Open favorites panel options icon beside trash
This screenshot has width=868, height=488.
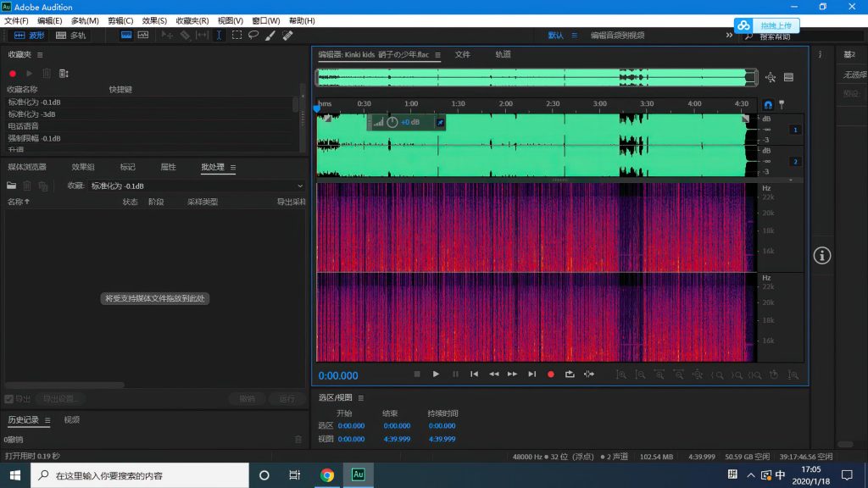click(x=64, y=74)
